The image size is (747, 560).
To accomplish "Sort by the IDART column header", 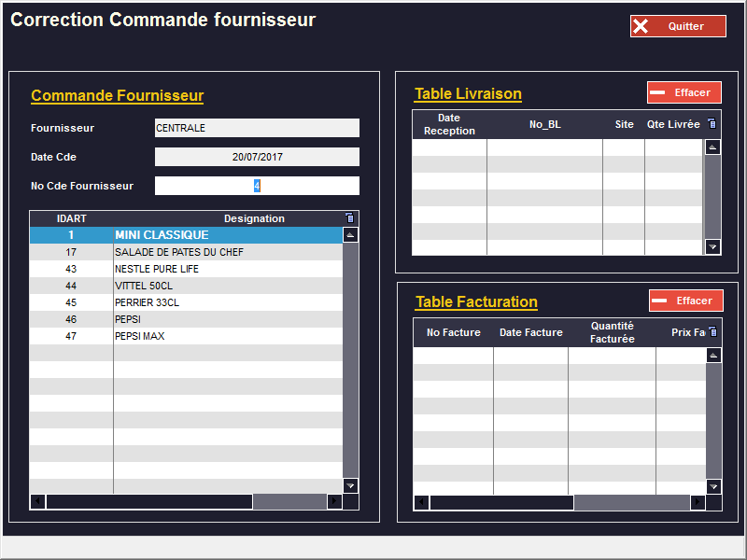I will click(71, 218).
